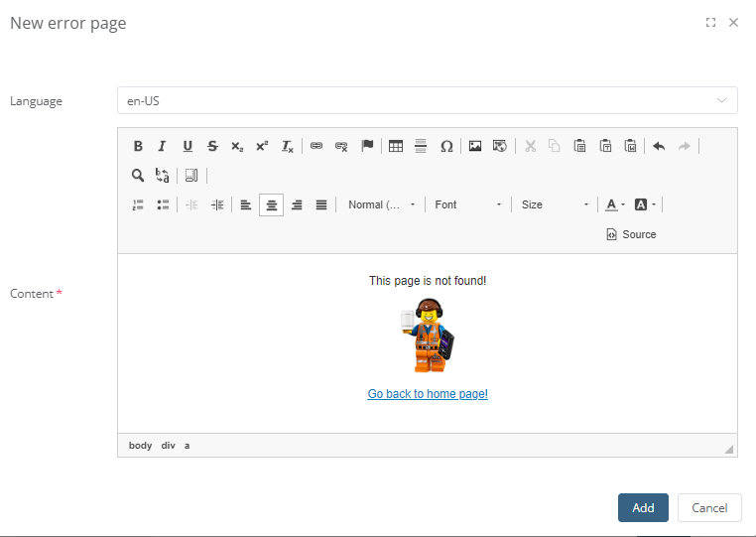Justify the text
The height and width of the screenshot is (537, 756).
click(321, 205)
